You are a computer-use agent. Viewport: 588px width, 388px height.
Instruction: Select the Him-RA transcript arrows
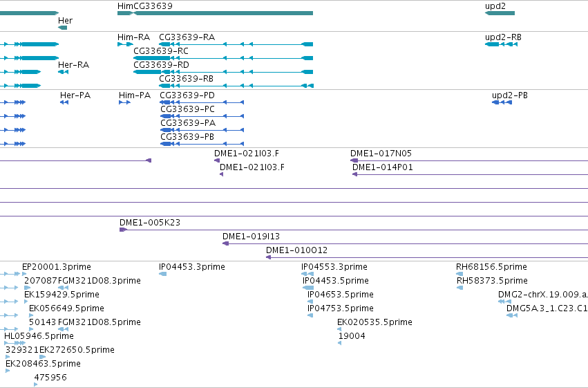pyautogui.click(x=125, y=44)
